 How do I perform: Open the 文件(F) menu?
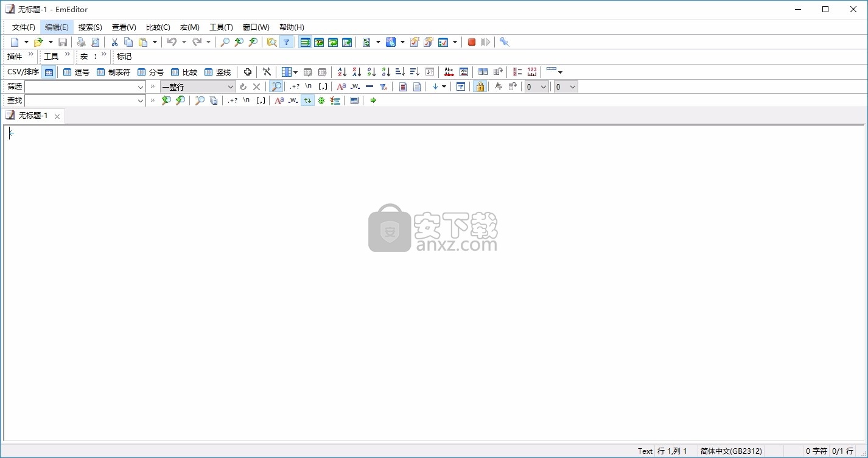(24, 27)
